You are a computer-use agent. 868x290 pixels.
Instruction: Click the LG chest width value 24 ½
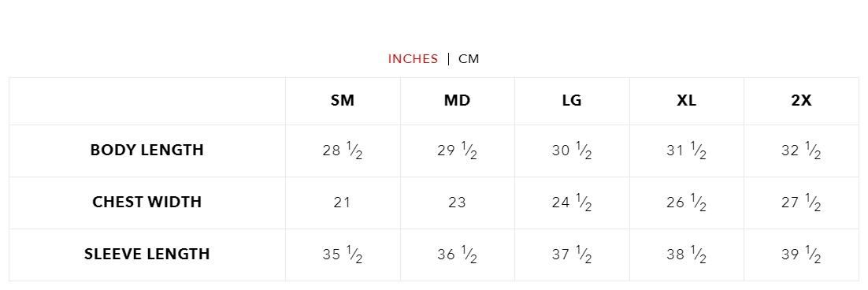coord(572,202)
